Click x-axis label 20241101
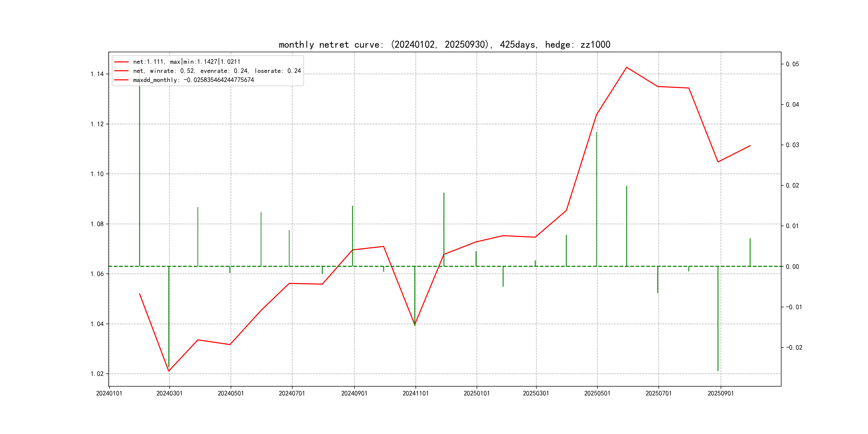The height and width of the screenshot is (434, 868). (x=416, y=393)
